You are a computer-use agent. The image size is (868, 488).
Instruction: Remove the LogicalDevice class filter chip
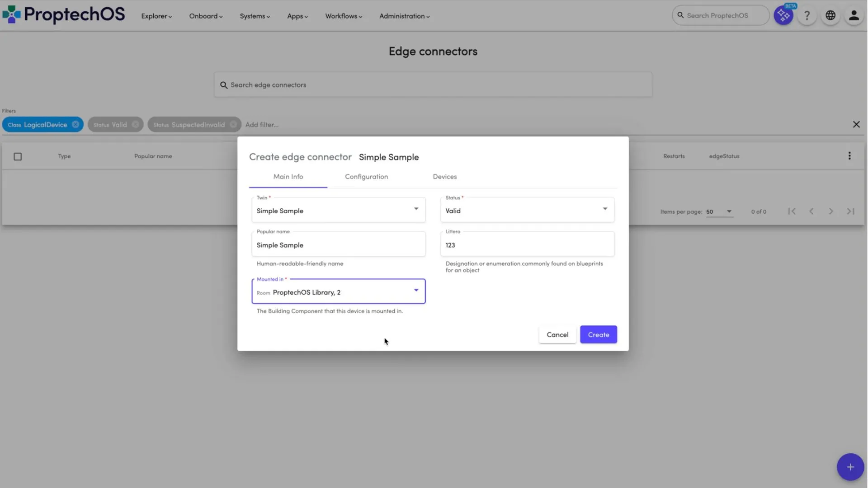pos(75,125)
